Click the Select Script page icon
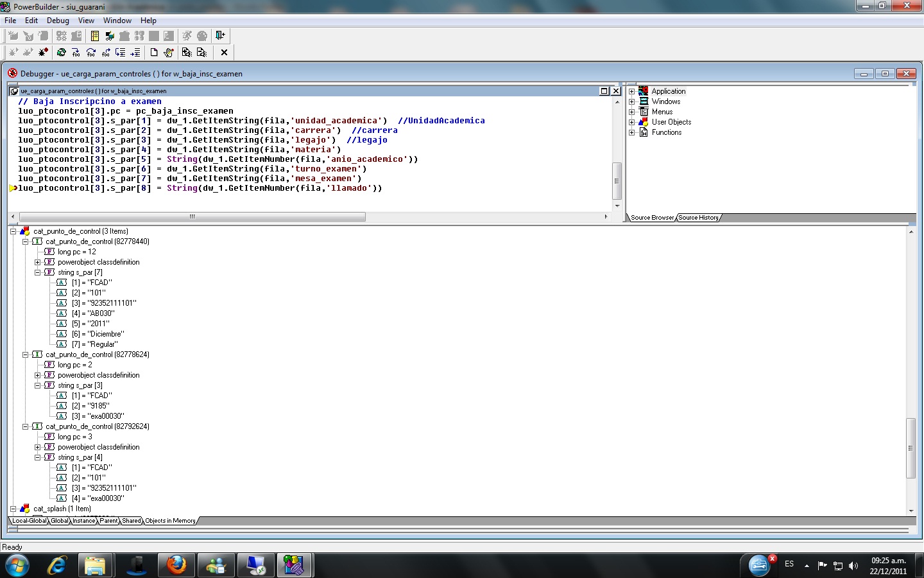This screenshot has height=578, width=924. 154,53
